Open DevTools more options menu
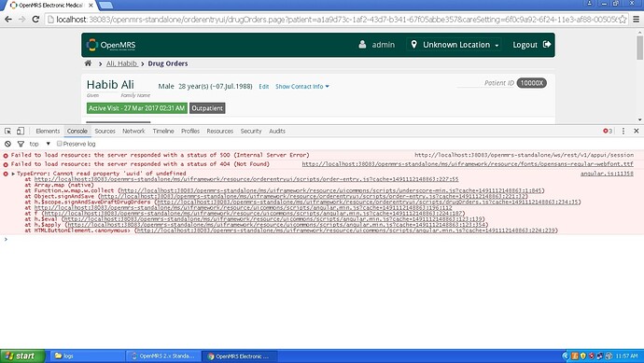Image resolution: width=644 pixels, height=363 pixels. [x=623, y=131]
